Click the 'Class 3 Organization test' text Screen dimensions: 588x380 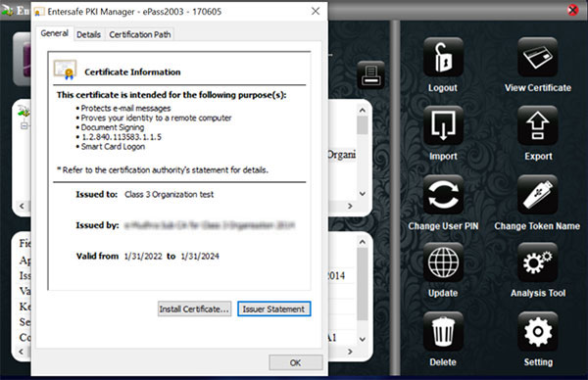tap(170, 195)
